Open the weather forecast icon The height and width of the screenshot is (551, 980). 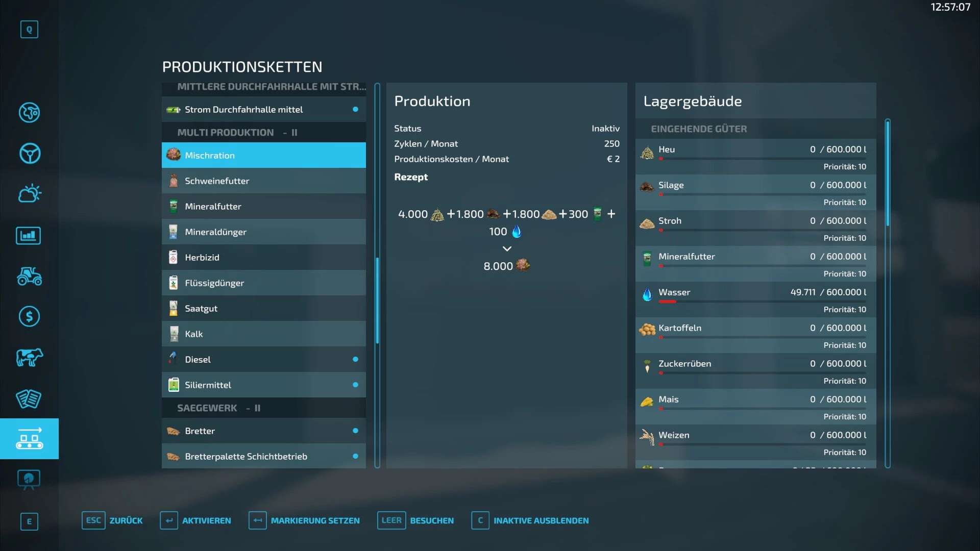29,194
